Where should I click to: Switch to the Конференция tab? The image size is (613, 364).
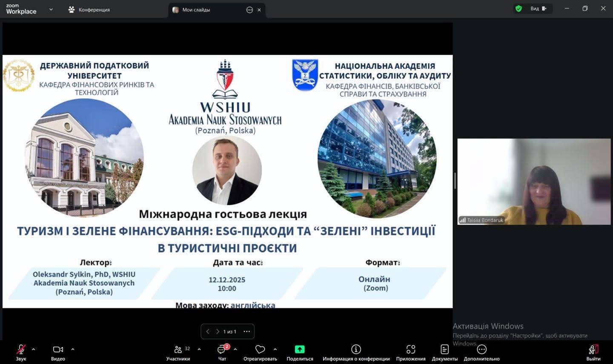coord(89,10)
